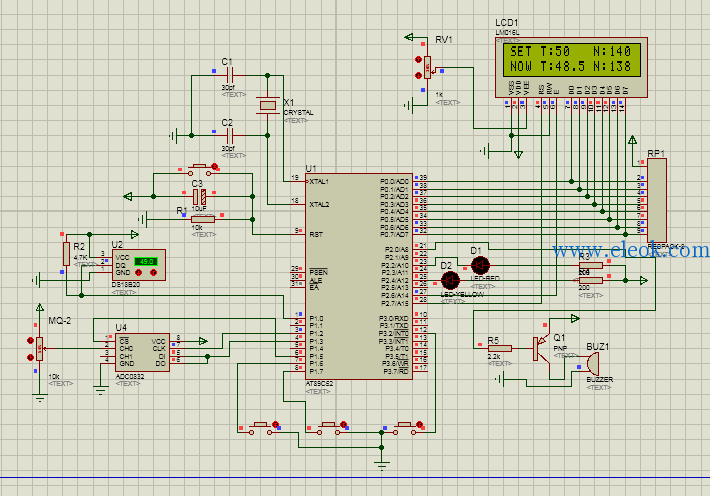Image resolution: width=710 pixels, height=496 pixels.
Task: Click the reset pushbutton above C3
Action: 199,171
